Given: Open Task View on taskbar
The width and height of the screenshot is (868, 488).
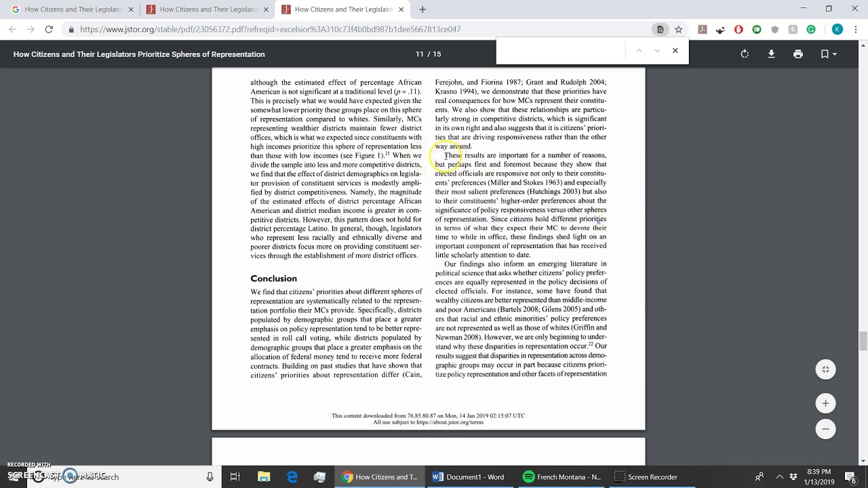Looking at the screenshot, I should tap(235, 477).
